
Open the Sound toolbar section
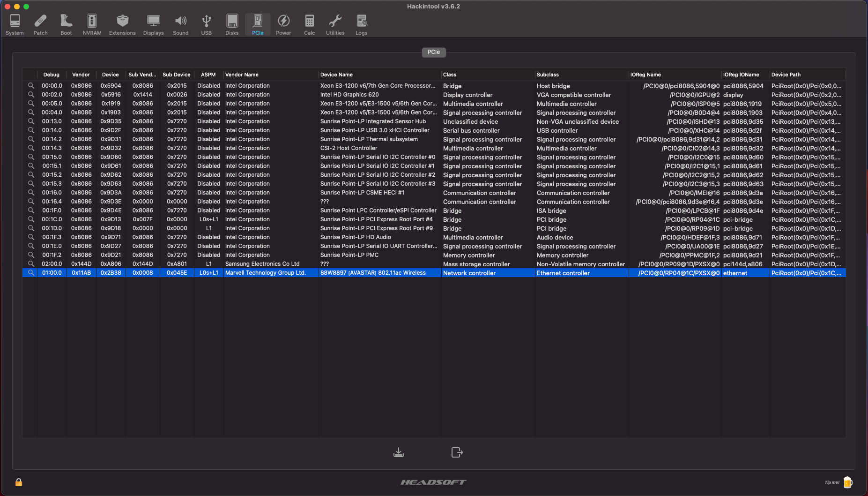point(181,24)
